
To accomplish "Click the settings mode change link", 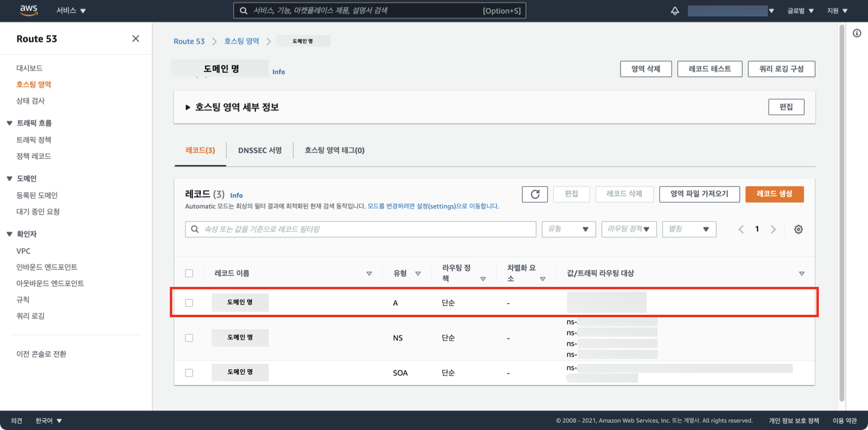I will (x=433, y=206).
